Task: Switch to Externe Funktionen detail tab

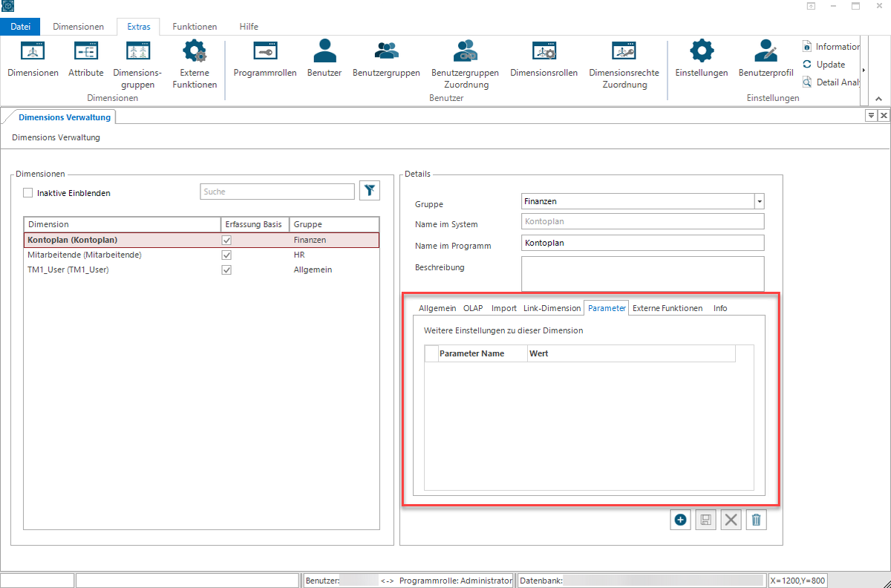Action: point(668,308)
